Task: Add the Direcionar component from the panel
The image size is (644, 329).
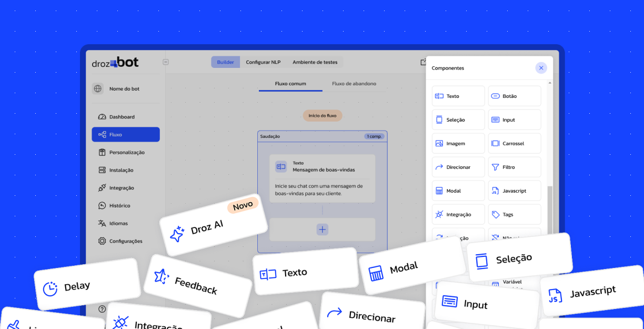Action: click(458, 167)
